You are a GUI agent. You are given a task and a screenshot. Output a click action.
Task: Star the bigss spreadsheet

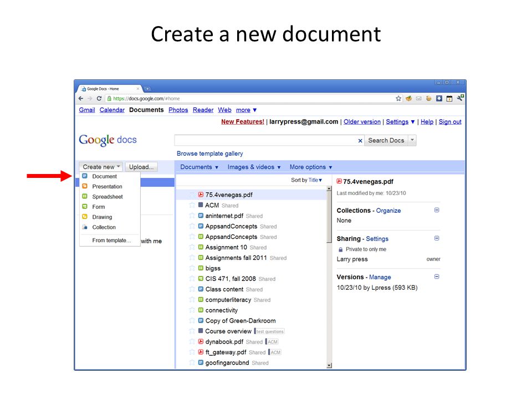(192, 268)
